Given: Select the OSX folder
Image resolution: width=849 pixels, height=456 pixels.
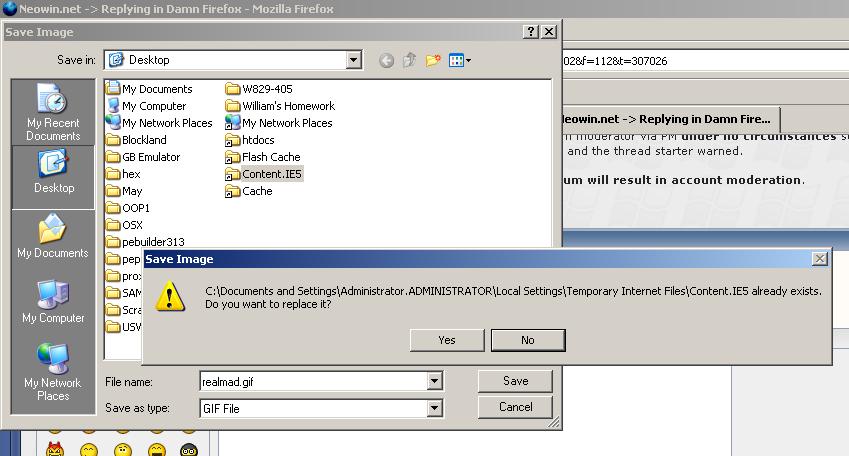Looking at the screenshot, I should click(125, 225).
